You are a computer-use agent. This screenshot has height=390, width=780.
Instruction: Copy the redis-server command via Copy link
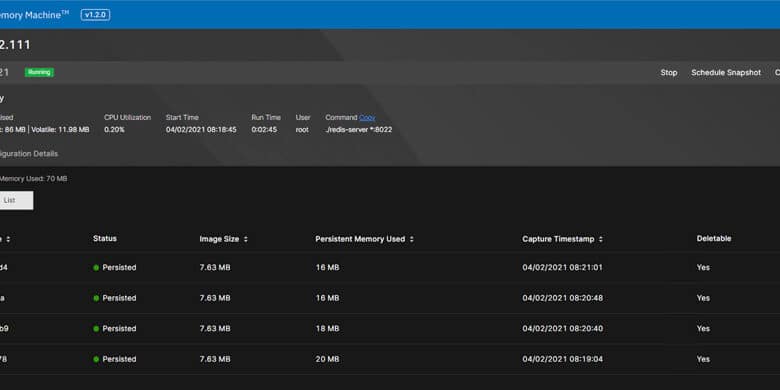[367, 117]
